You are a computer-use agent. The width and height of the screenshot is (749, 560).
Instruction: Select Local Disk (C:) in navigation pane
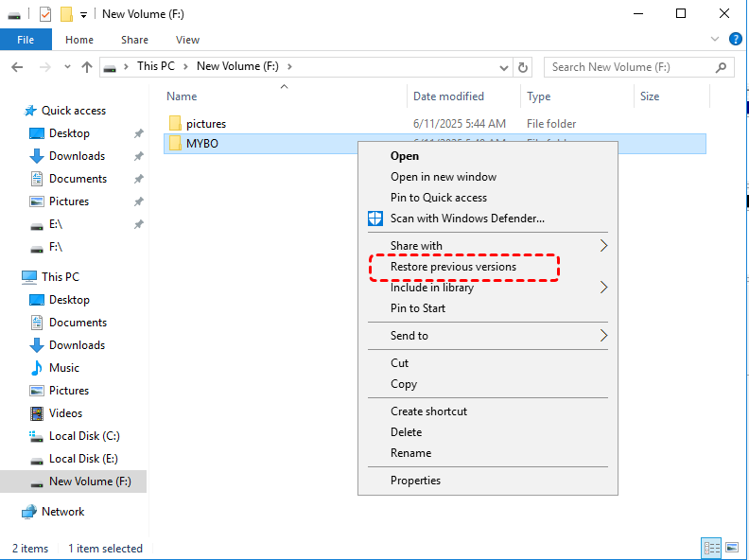coord(84,436)
